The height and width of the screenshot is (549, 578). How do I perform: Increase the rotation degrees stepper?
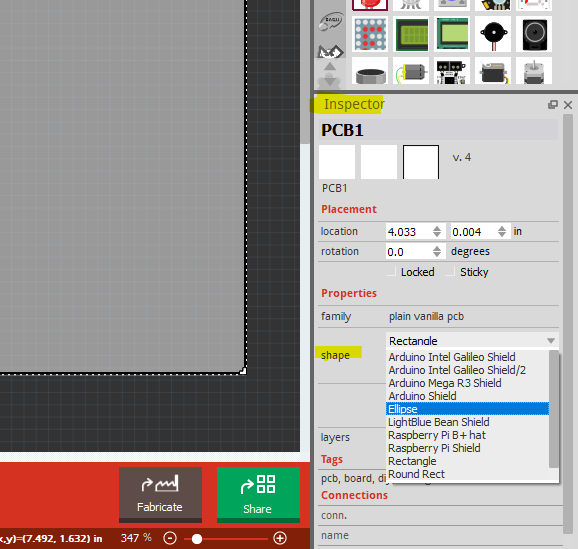(x=437, y=249)
